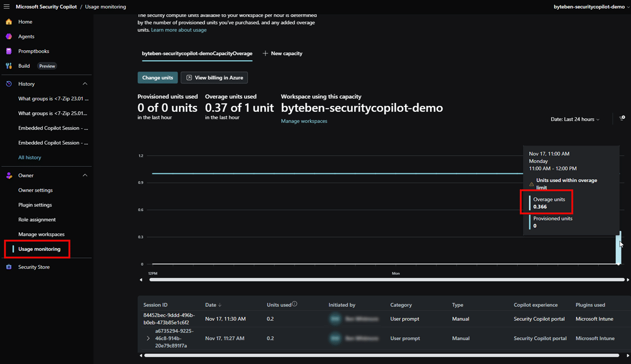631x364 pixels.
Task: Collapse the History section
Action: [x=85, y=84]
